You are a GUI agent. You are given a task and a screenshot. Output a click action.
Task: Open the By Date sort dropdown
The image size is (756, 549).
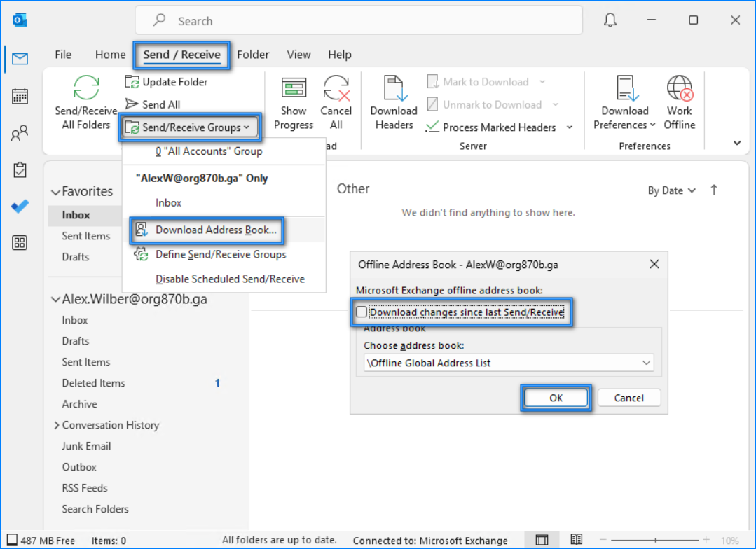[x=672, y=190]
